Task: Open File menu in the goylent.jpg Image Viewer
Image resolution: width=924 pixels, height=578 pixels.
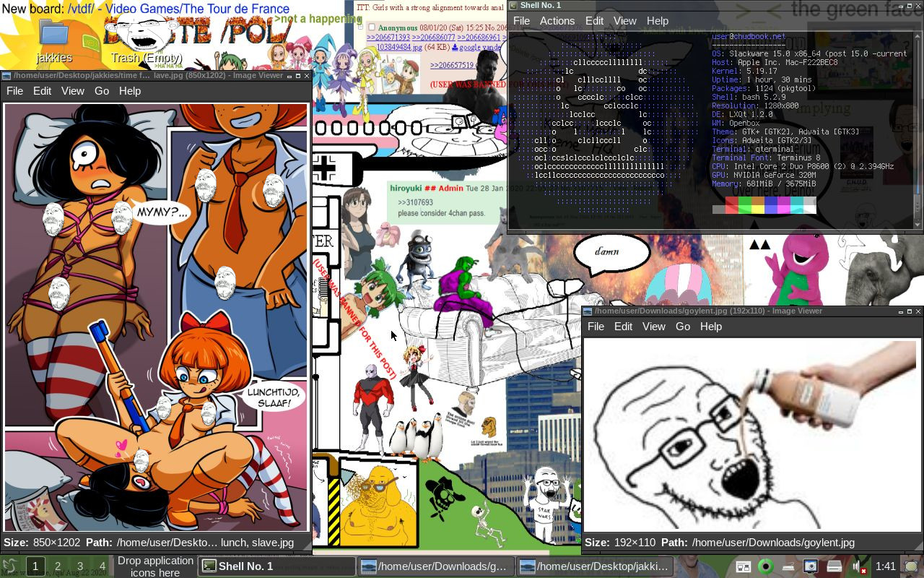Action: pos(596,327)
